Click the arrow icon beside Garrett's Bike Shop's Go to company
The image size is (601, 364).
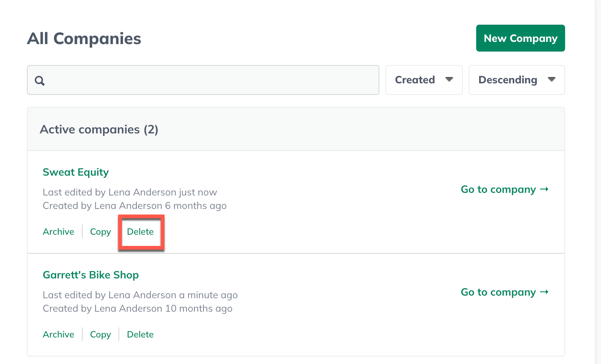pyautogui.click(x=545, y=292)
